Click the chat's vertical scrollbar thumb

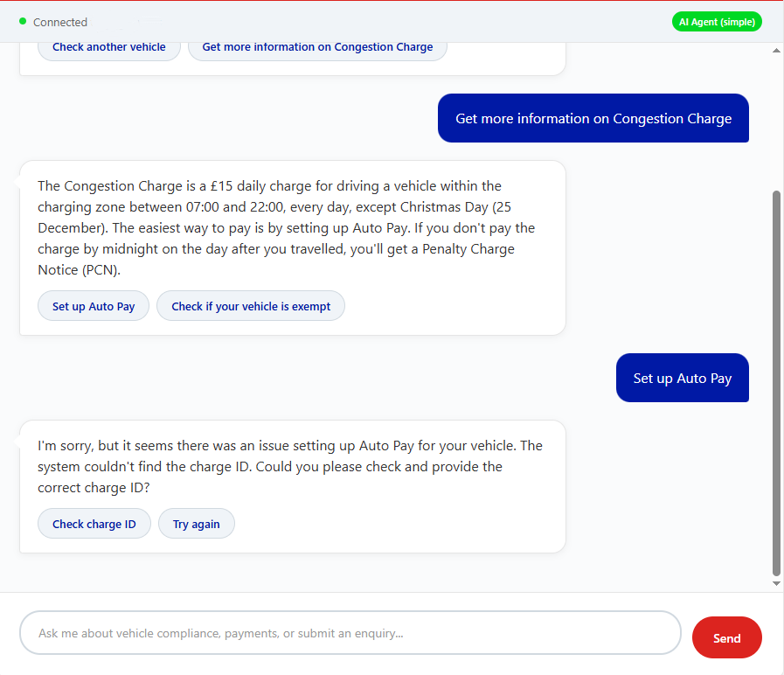coord(776,383)
